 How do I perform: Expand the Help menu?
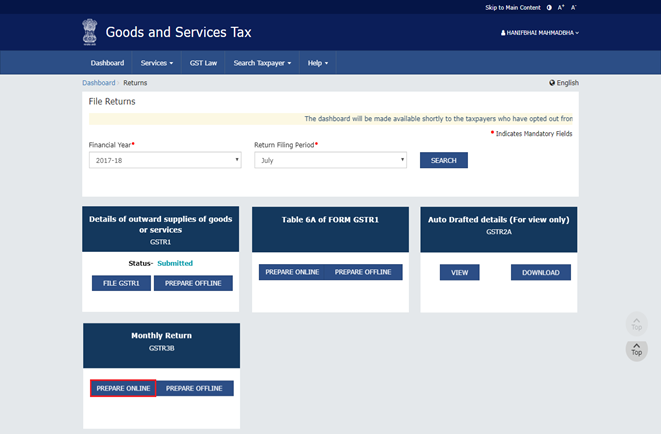pyautogui.click(x=317, y=63)
